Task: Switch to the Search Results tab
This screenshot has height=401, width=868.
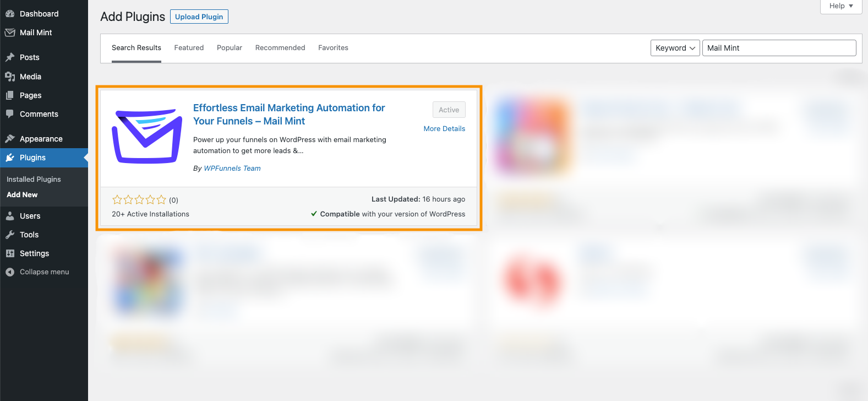Action: 137,48
